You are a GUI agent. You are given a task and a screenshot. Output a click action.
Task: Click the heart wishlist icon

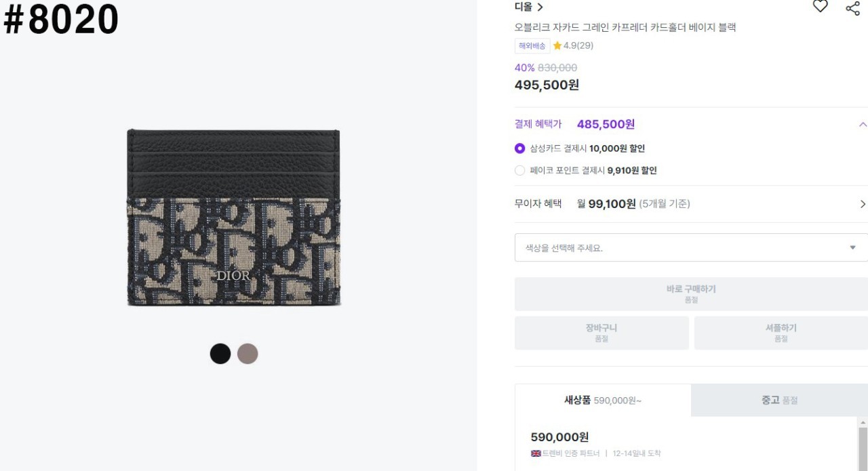(x=820, y=7)
